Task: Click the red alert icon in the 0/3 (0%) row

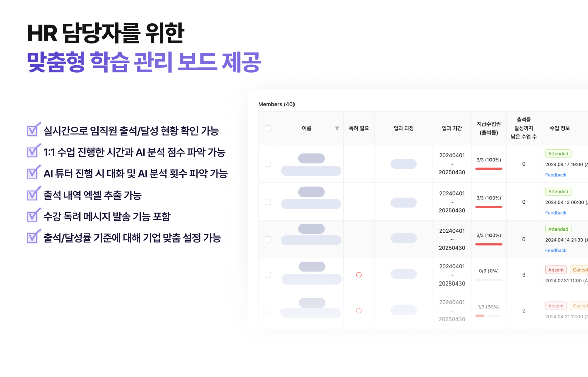Action: point(359,275)
